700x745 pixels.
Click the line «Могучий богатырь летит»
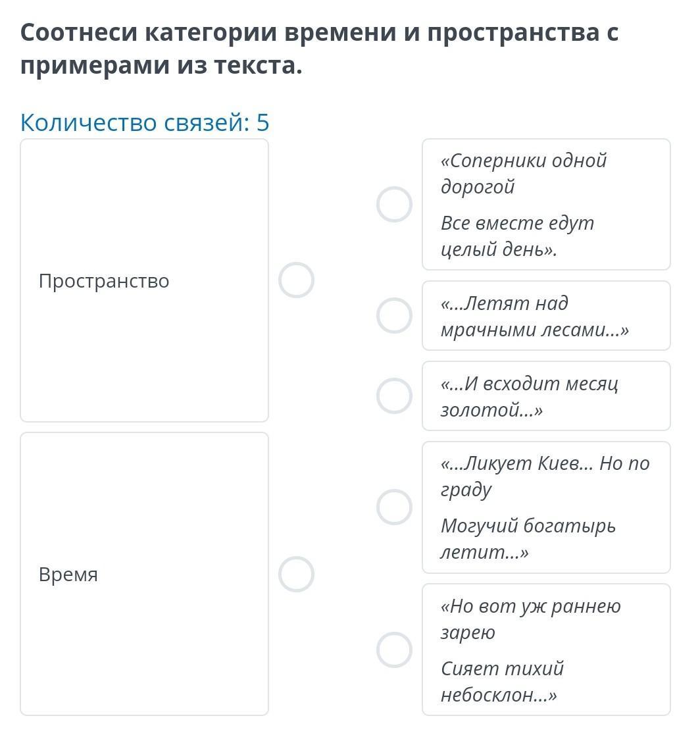(528, 539)
